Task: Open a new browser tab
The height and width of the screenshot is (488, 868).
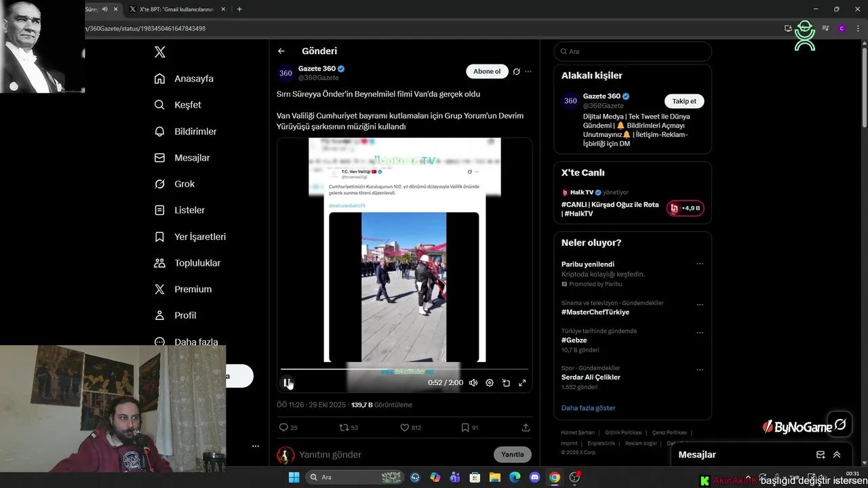Action: pyautogui.click(x=239, y=9)
